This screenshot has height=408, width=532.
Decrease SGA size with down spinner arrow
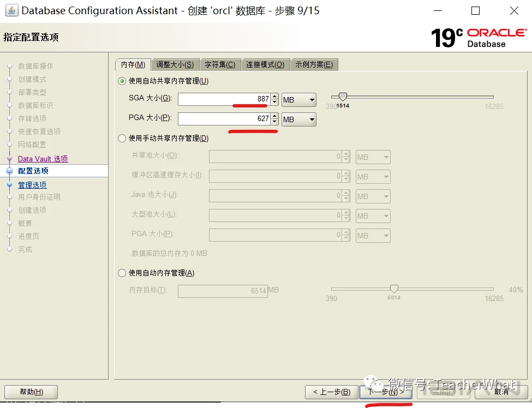[x=275, y=103]
